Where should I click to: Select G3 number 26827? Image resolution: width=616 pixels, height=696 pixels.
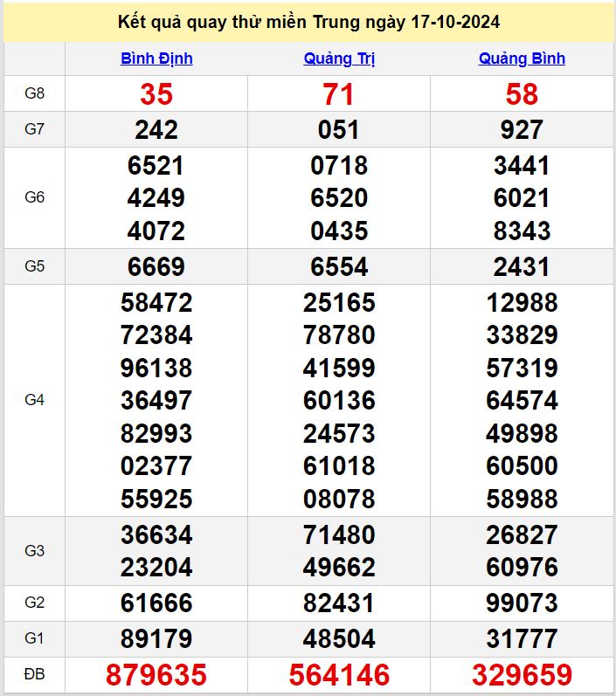click(x=522, y=534)
